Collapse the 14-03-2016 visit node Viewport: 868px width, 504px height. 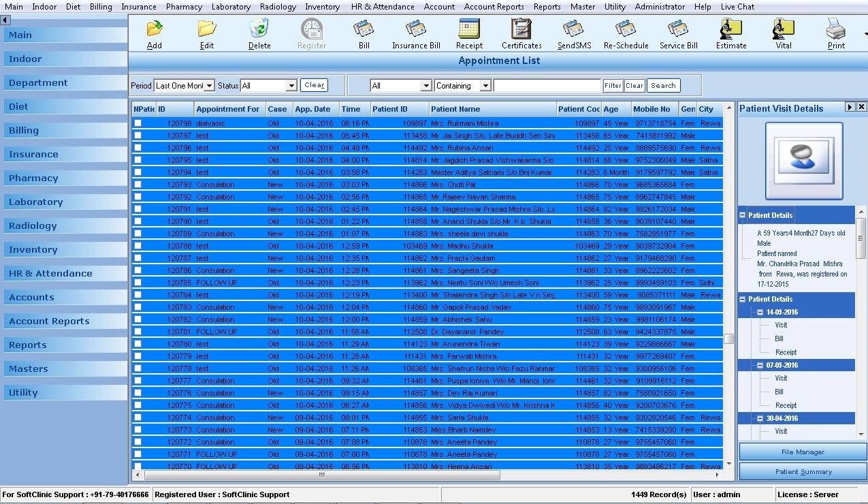(760, 312)
